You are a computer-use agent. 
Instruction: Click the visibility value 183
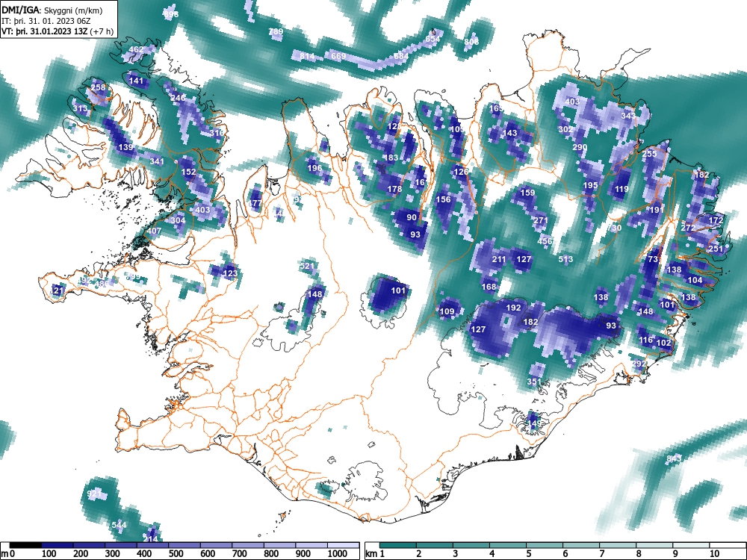coord(391,158)
